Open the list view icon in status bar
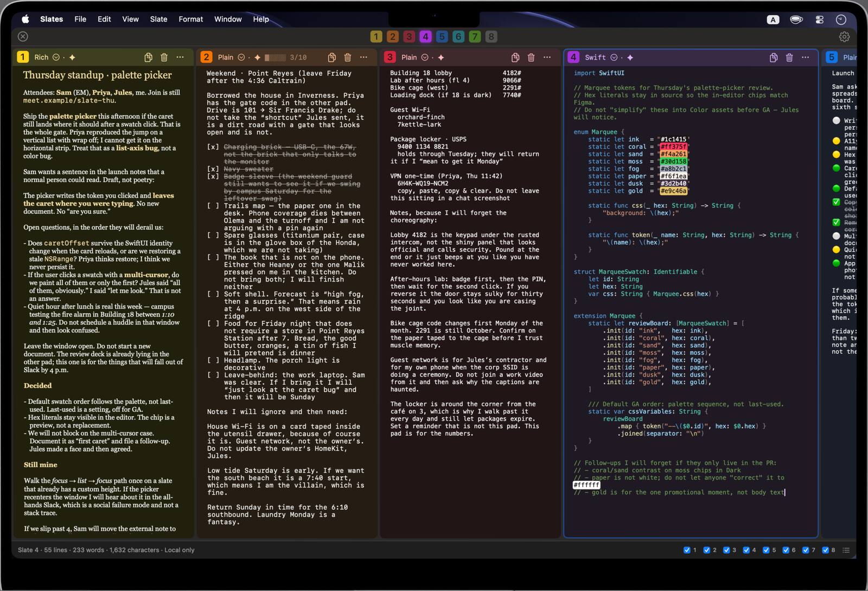 pos(846,550)
